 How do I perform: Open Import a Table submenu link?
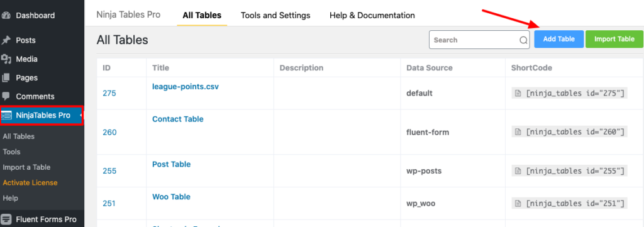26,167
